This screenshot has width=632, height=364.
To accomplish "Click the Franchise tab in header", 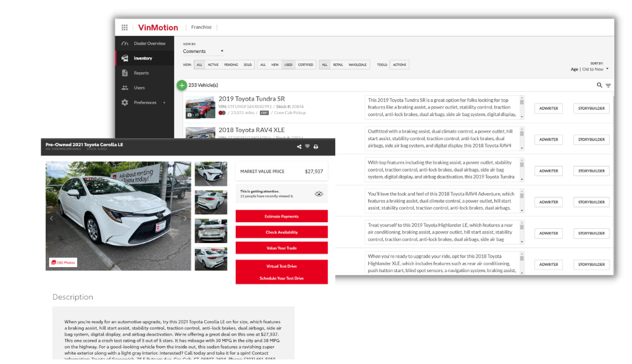I will (201, 27).
